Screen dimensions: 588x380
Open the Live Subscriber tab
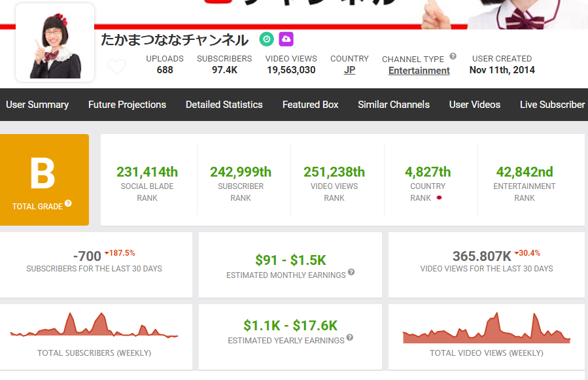pos(553,105)
